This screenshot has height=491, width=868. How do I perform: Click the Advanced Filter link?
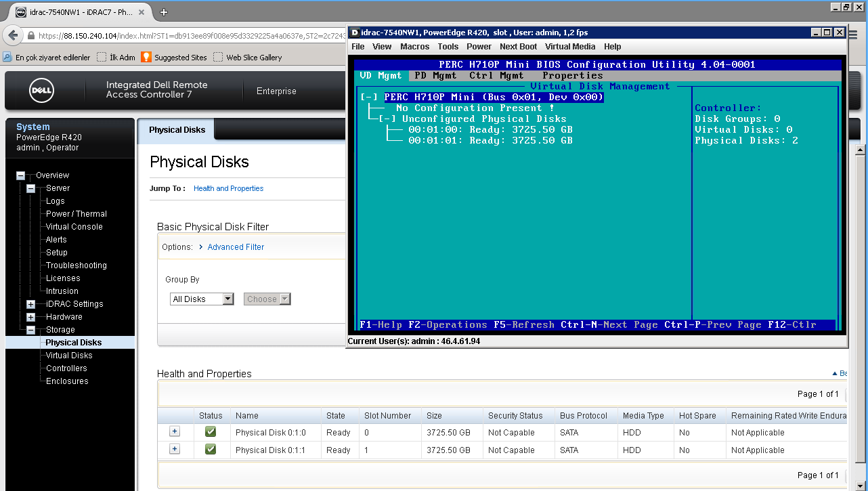tap(236, 247)
